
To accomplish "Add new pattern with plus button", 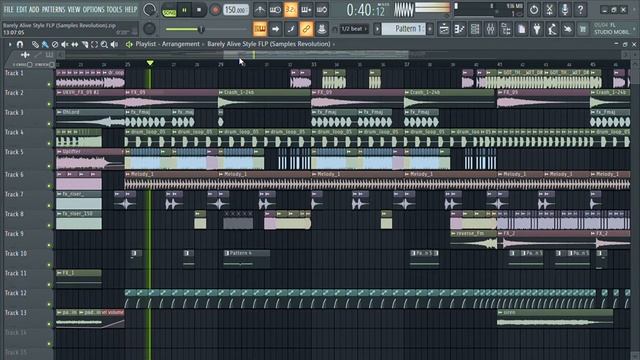I will tap(430, 29).
